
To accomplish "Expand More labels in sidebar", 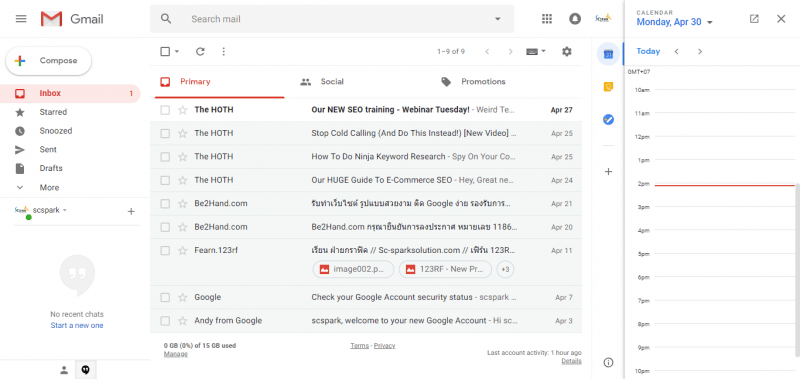I will pos(49,187).
